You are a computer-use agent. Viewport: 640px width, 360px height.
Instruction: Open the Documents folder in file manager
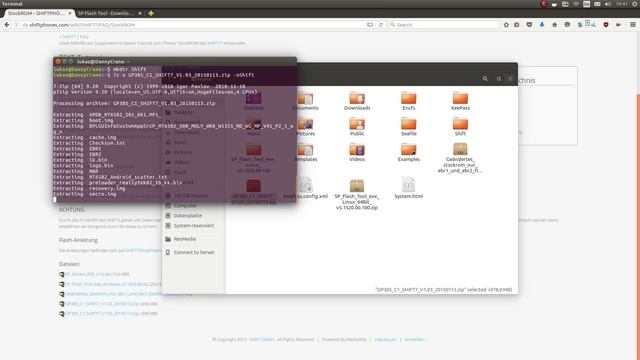(305, 101)
